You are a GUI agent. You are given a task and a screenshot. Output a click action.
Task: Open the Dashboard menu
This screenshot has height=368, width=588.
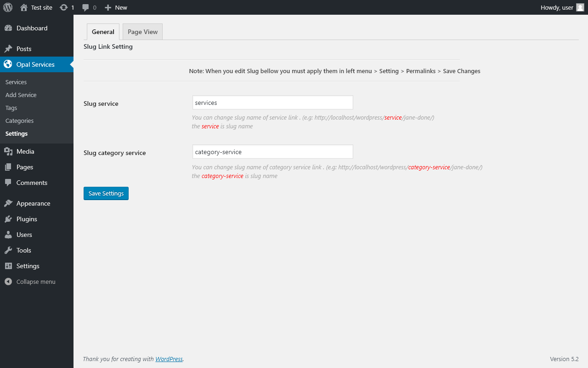[37, 28]
